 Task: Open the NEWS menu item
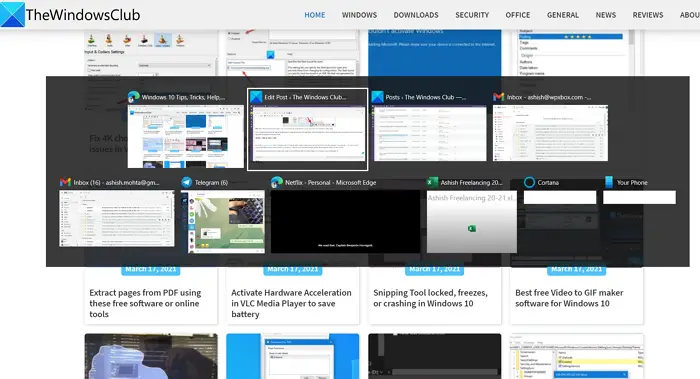tap(606, 15)
